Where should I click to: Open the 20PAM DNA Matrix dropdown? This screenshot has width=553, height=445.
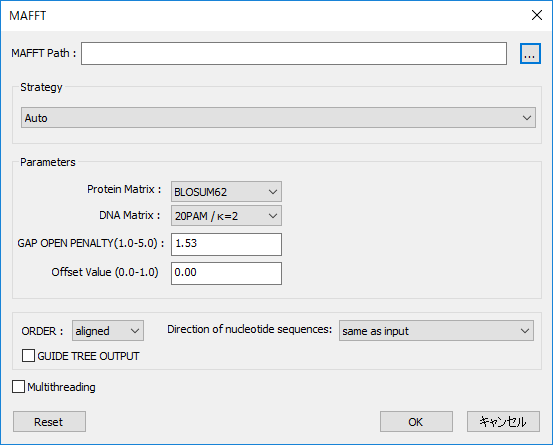click(x=226, y=216)
